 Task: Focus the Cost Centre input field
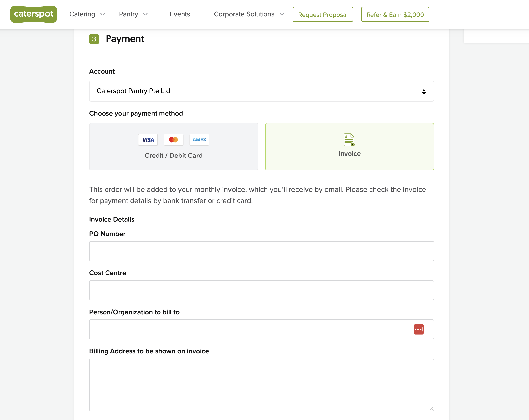click(261, 290)
